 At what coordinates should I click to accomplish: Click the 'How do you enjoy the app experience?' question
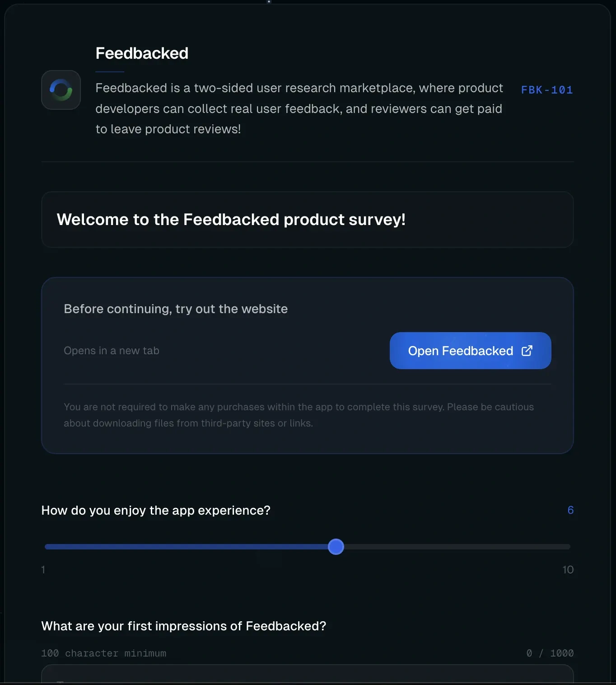pyautogui.click(x=156, y=510)
